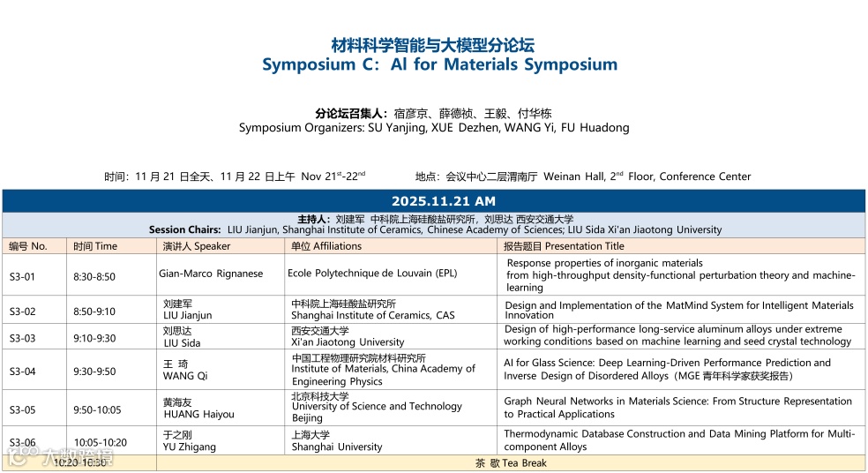Select 'Shanghai Institute of Ceramics, CAS' affiliation

click(373, 315)
